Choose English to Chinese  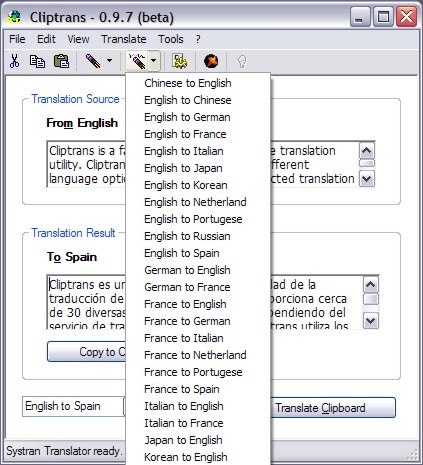(198, 100)
